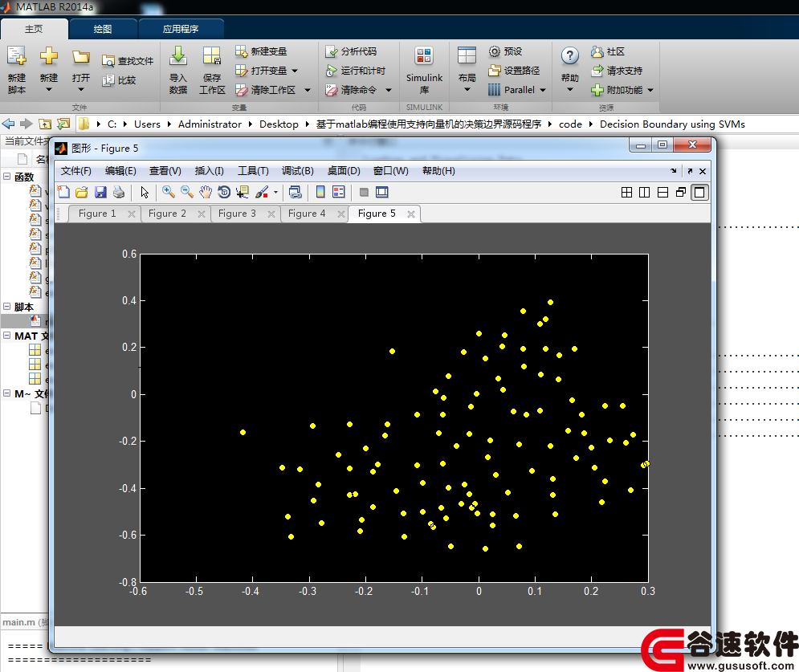Open the 附加功能 add-ons dropdown
This screenshot has width=799, height=672.
(x=650, y=90)
